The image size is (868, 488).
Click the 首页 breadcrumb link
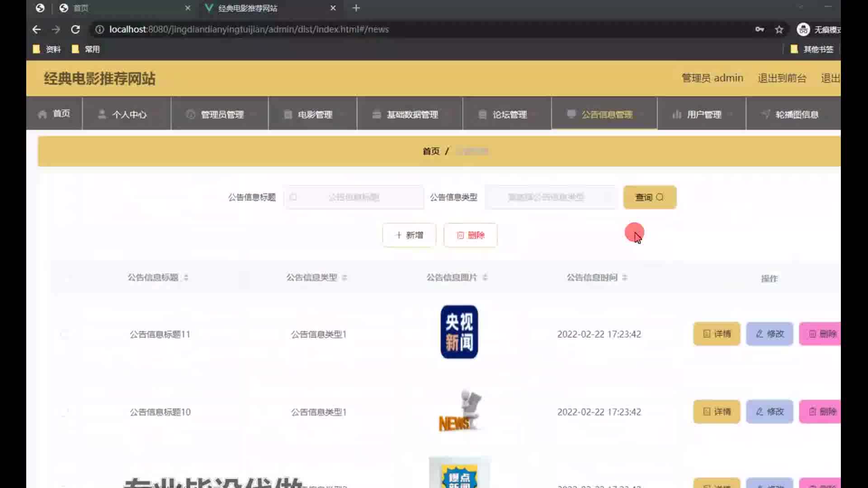pyautogui.click(x=431, y=151)
